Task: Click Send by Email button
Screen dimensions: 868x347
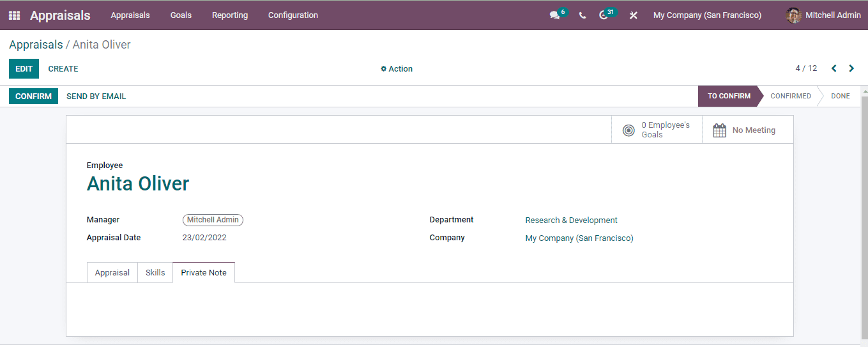Action: [x=96, y=96]
